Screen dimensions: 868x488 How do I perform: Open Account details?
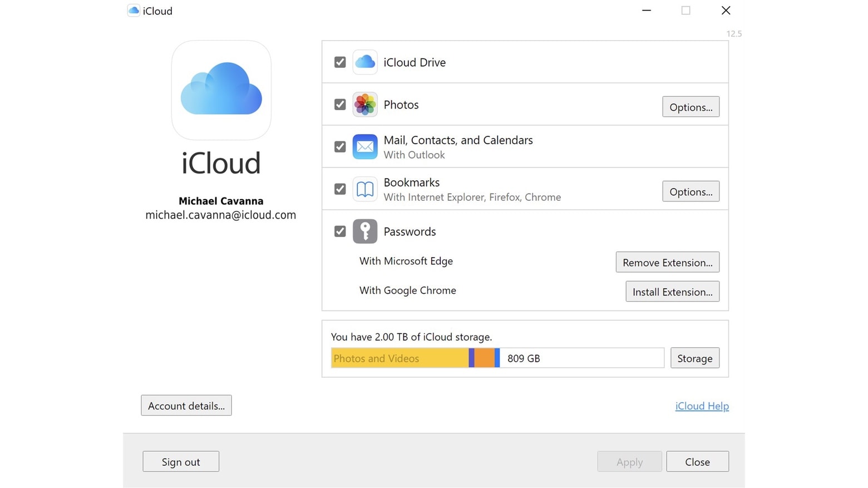point(186,405)
